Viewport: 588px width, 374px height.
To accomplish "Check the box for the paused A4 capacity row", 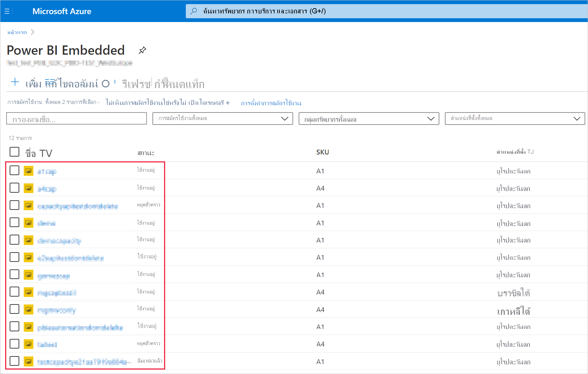I will (x=14, y=344).
